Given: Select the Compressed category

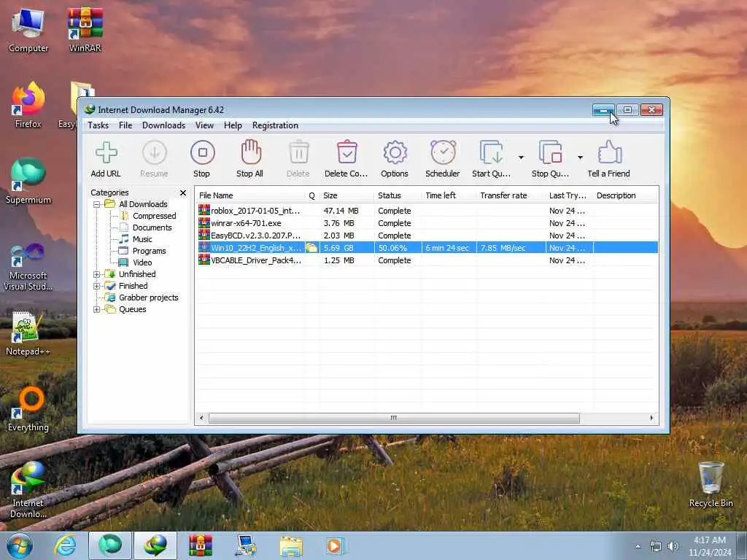Looking at the screenshot, I should coord(154,216).
